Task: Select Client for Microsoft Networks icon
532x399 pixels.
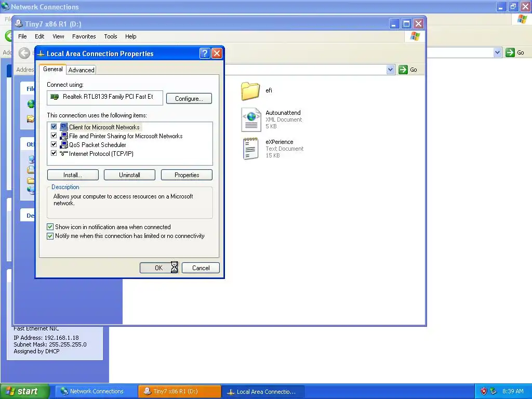Action: coord(64,127)
